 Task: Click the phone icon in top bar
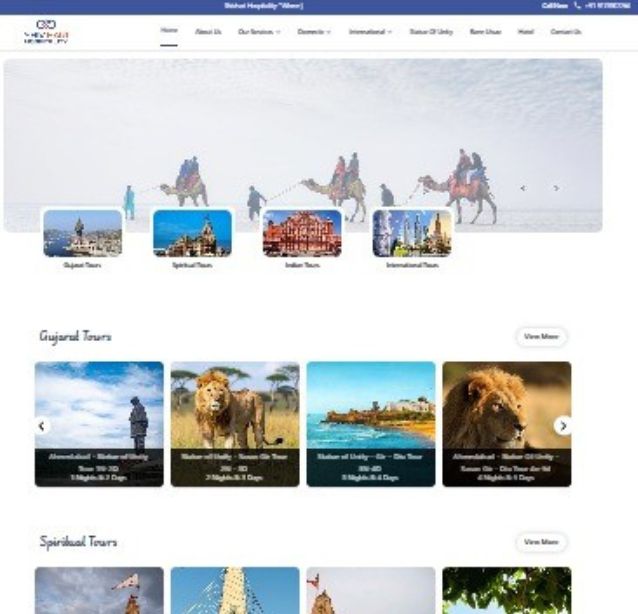(x=577, y=5)
